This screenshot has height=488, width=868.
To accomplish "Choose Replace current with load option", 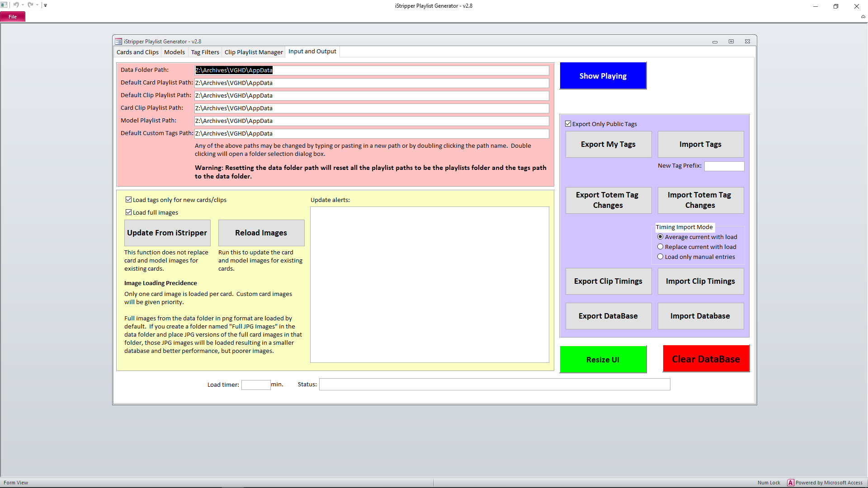I will click(x=660, y=247).
